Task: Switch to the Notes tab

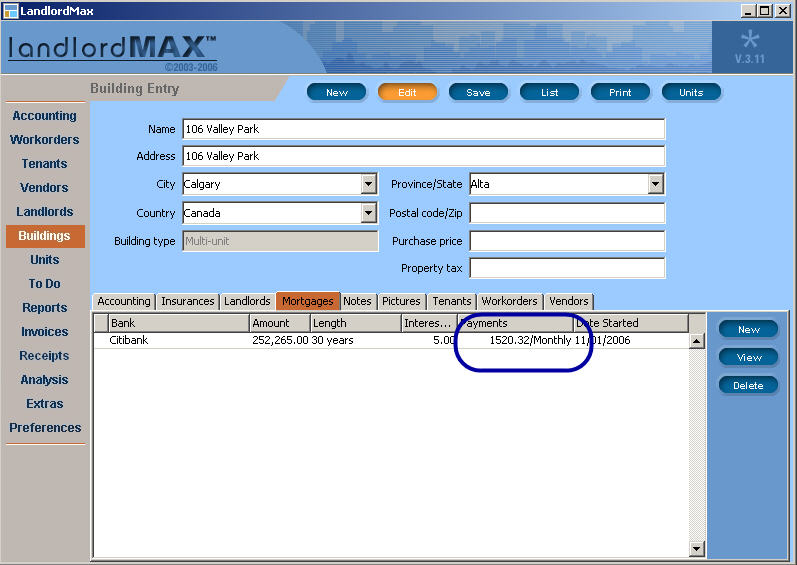Action: click(x=357, y=301)
